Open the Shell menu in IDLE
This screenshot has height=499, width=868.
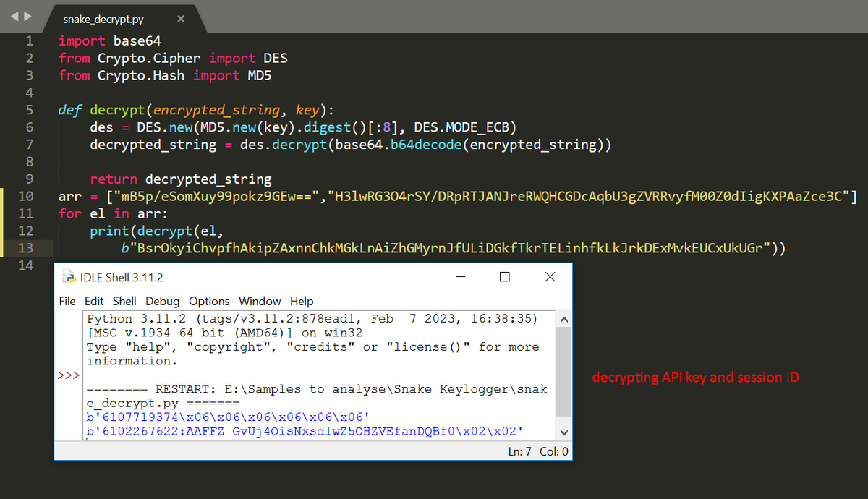[124, 301]
